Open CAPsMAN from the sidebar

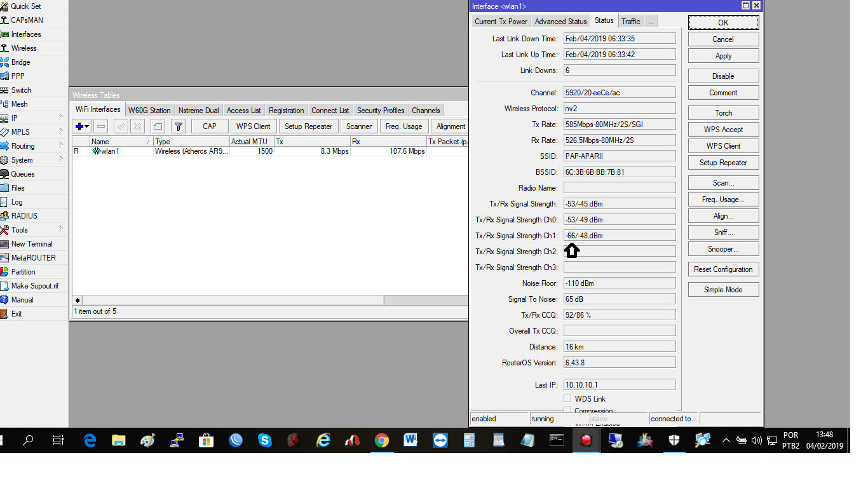click(27, 20)
